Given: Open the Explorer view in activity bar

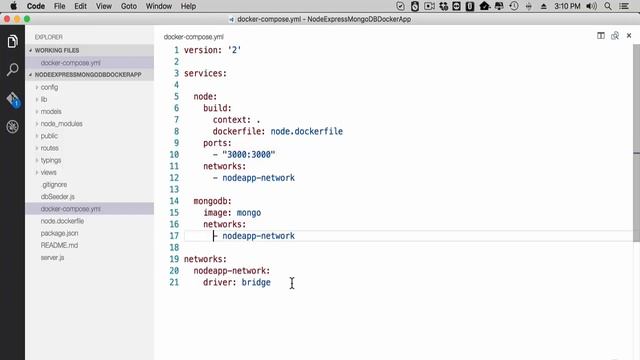Looking at the screenshot, I should [12, 41].
